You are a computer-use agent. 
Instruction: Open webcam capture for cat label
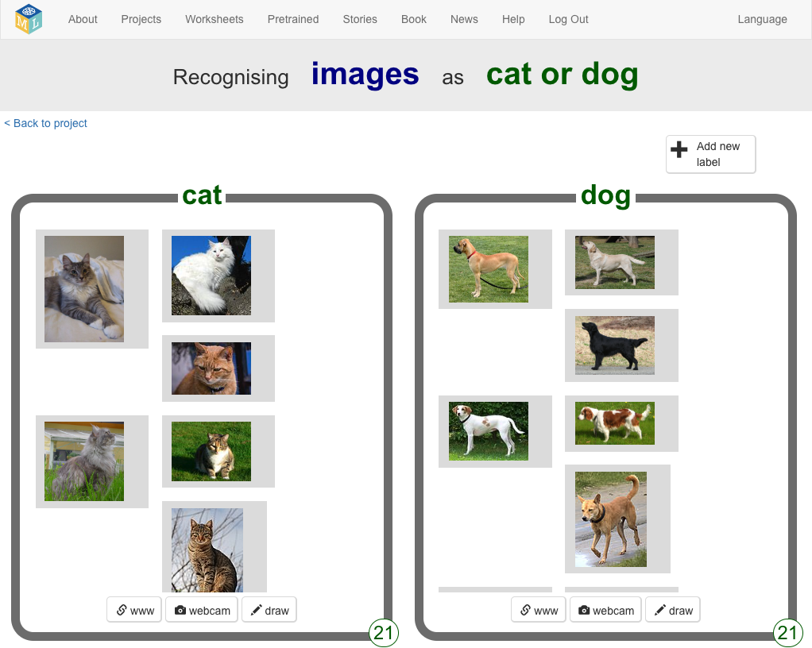coord(202,610)
